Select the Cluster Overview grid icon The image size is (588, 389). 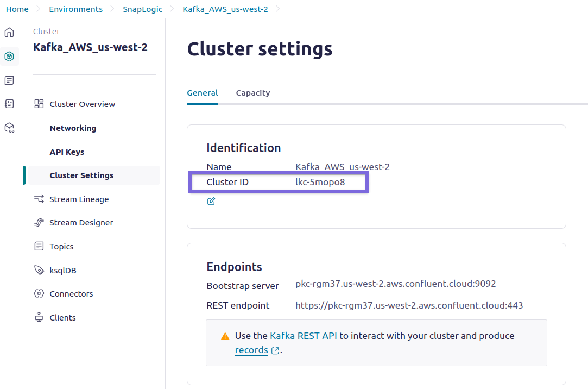pos(39,103)
